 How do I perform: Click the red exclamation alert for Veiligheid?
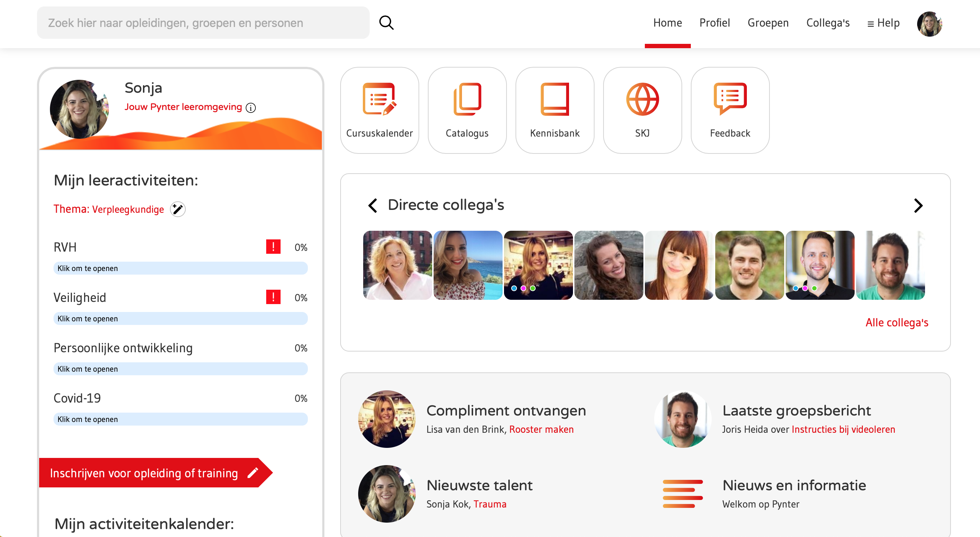[273, 297]
